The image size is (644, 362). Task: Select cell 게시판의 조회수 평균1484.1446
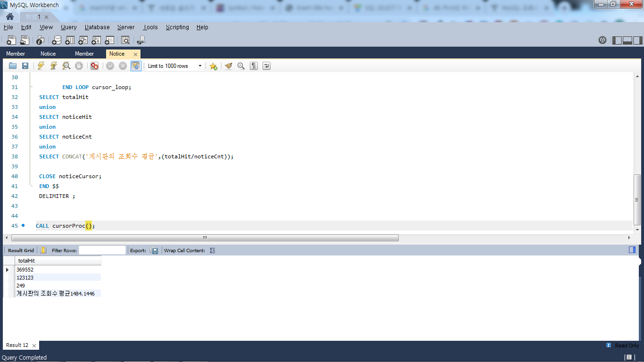pos(58,294)
